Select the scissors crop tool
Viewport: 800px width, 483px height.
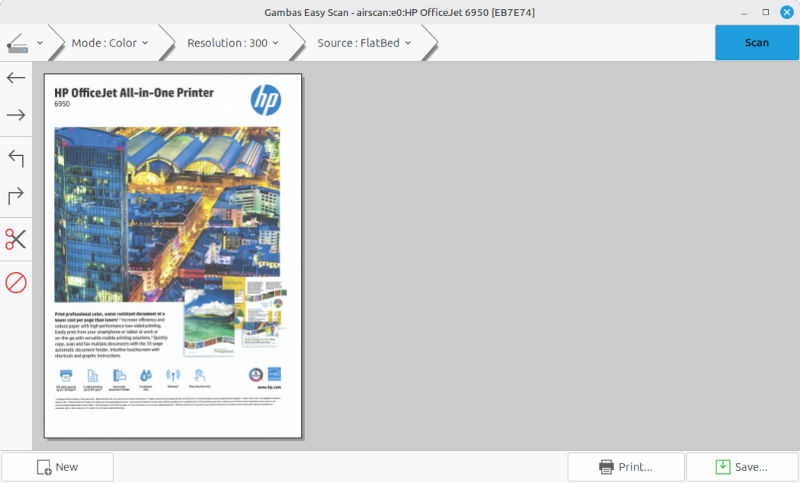coord(16,239)
